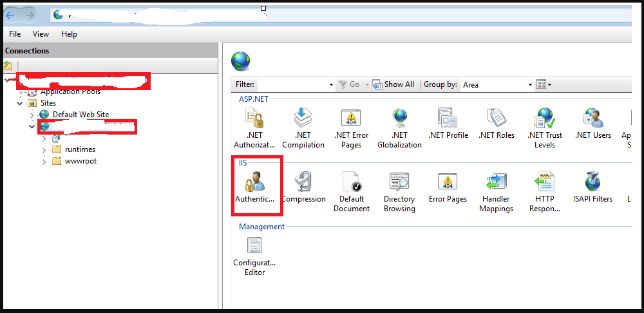Image resolution: width=644 pixels, height=313 pixels.
Task: Open the View menu
Action: tap(41, 34)
